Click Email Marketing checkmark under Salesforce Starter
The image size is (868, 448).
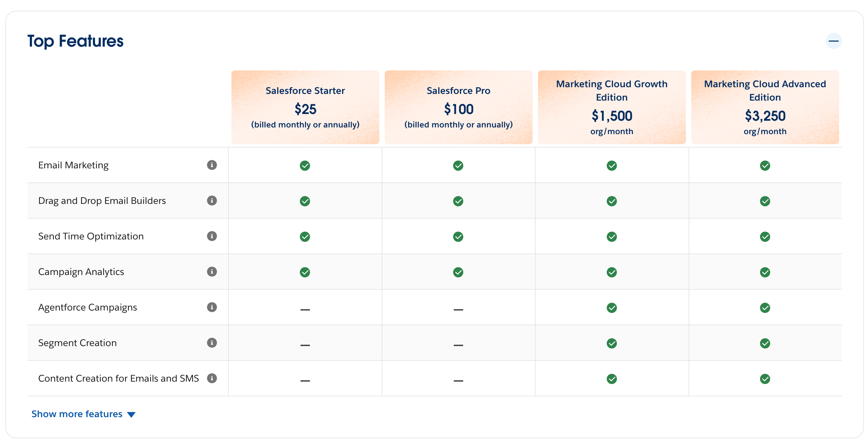coord(305,166)
